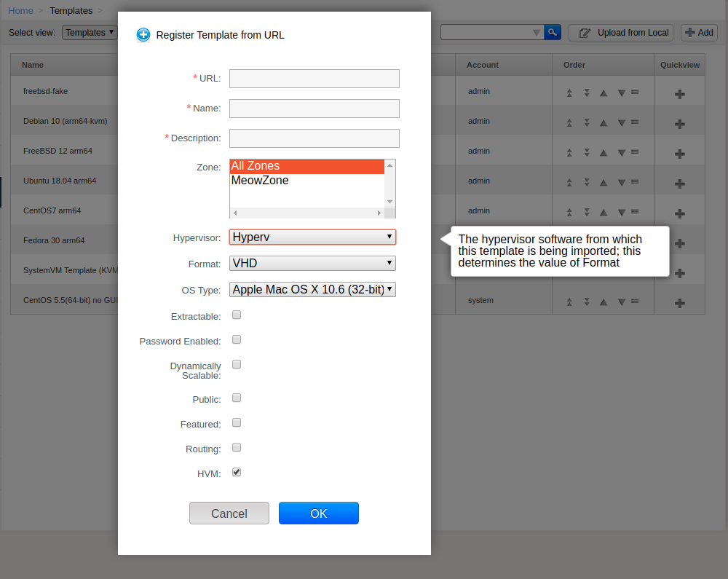Image resolution: width=728 pixels, height=579 pixels.
Task: Move freebsd-fake down one position
Action: tap(622, 93)
